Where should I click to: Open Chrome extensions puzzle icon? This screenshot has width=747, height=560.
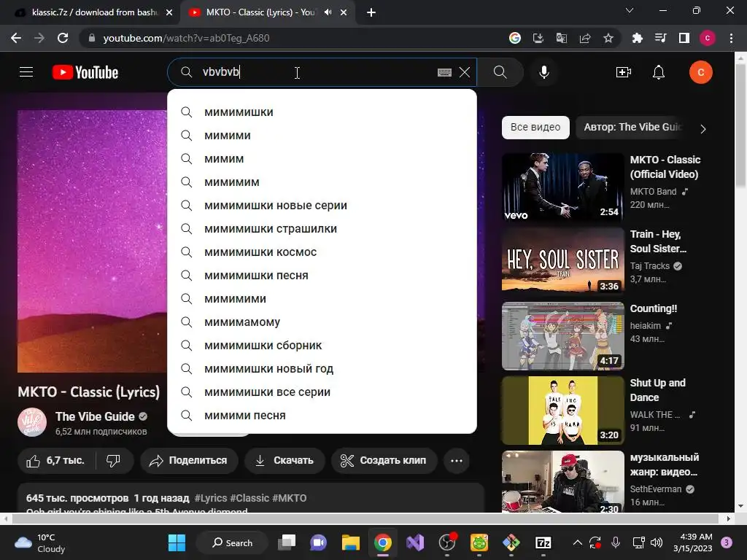(637, 38)
